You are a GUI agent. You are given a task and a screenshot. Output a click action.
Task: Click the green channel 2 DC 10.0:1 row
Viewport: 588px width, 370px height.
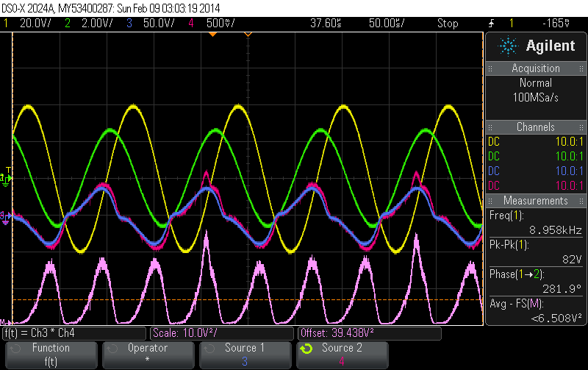536,156
